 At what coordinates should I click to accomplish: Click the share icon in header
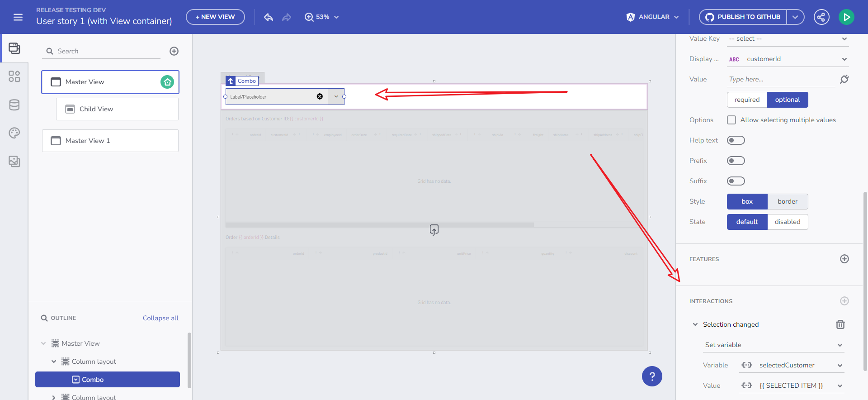pos(821,17)
